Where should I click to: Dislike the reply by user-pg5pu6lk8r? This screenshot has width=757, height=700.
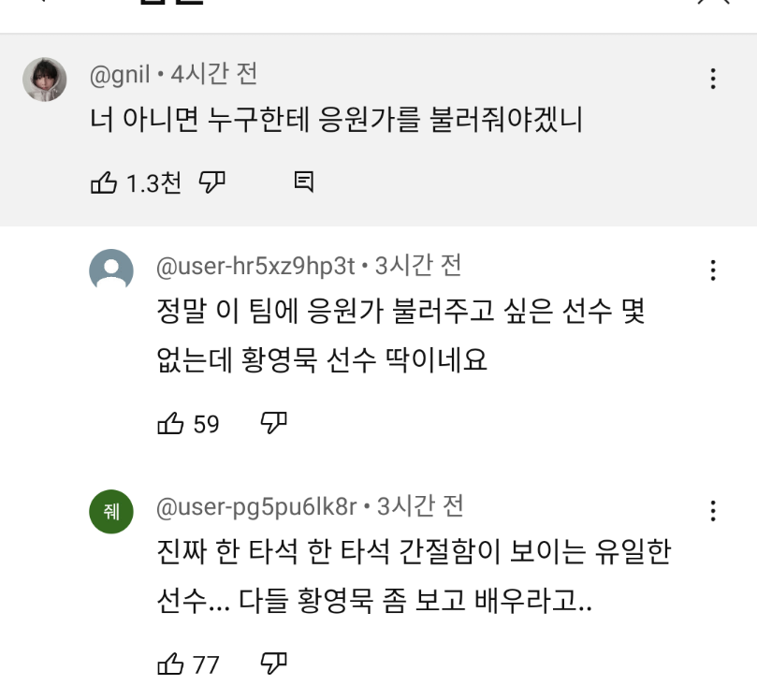[274, 664]
